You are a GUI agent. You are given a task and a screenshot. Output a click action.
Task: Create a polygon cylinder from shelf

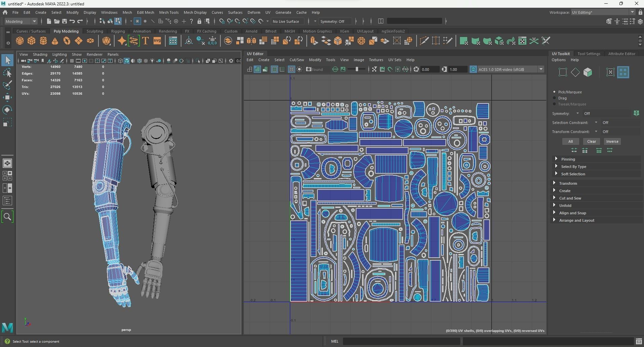[43, 41]
